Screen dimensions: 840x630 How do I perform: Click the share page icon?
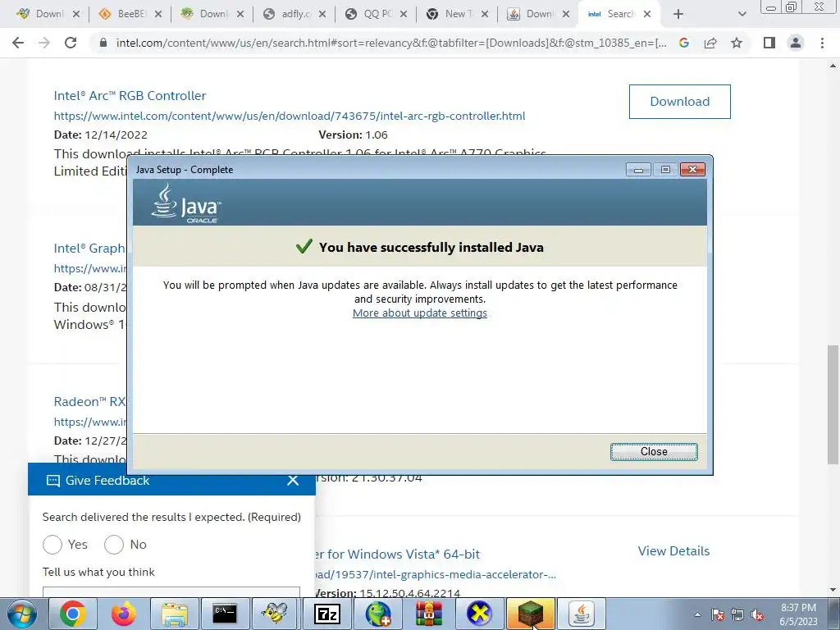click(710, 43)
